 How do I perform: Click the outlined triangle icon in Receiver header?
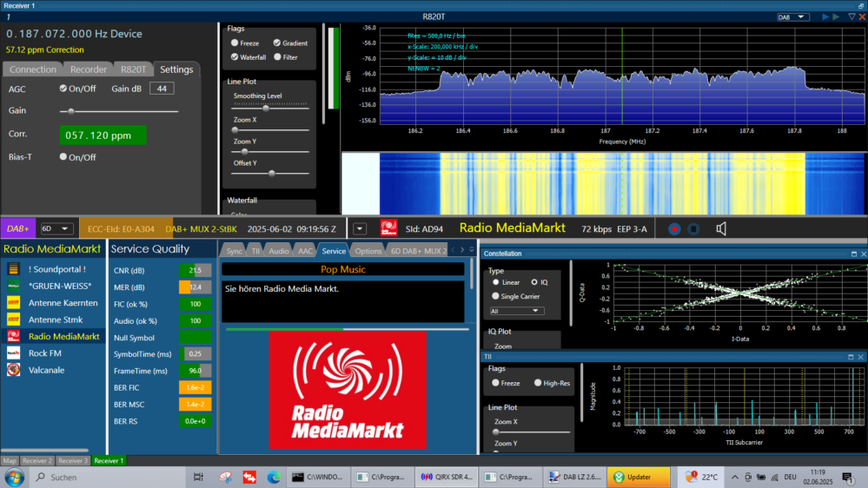[852, 17]
